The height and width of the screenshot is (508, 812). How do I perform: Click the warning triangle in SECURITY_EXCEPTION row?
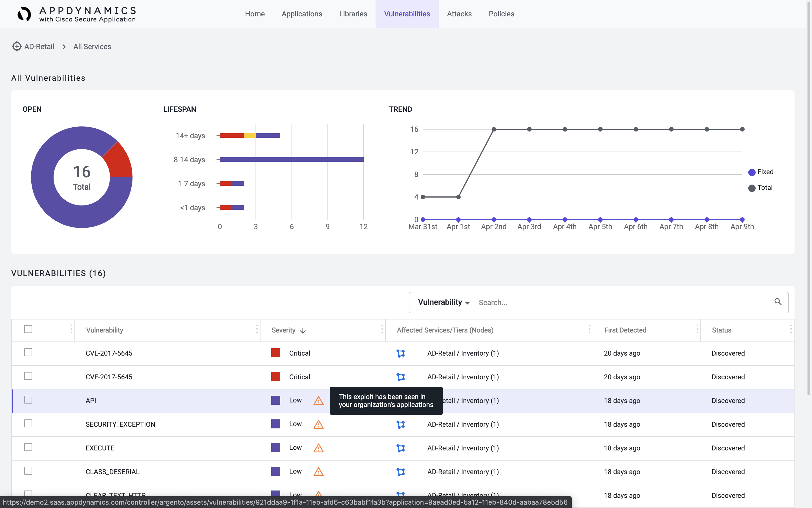[318, 424]
